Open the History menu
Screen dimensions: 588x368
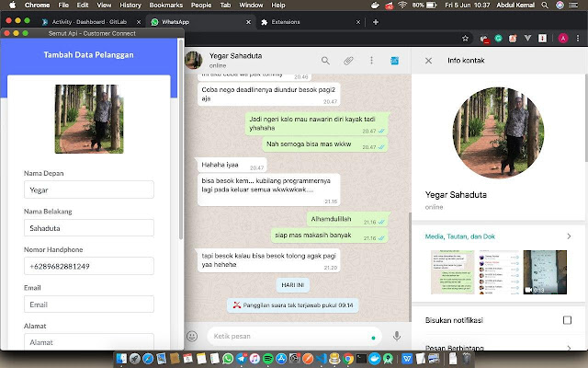(x=130, y=6)
